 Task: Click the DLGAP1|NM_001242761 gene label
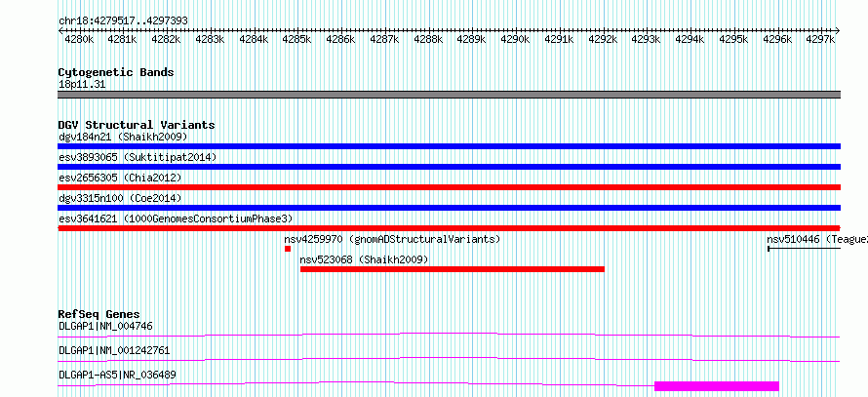pyautogui.click(x=114, y=350)
